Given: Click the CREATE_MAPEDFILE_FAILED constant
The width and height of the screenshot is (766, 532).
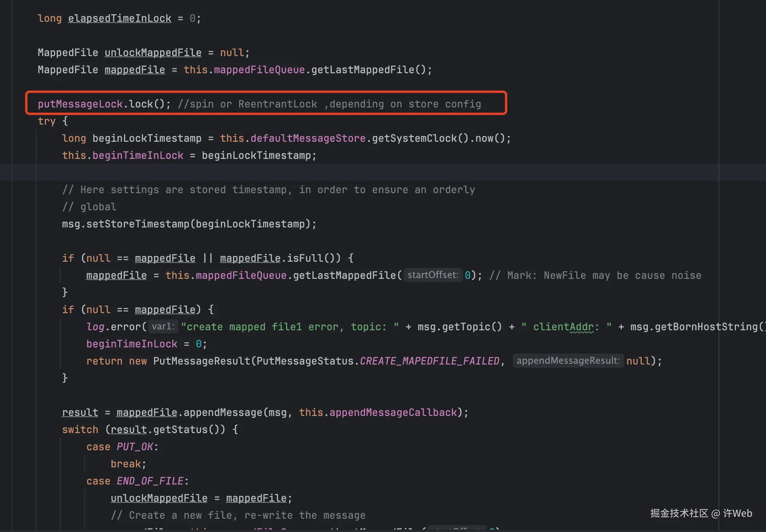Looking at the screenshot, I should pyautogui.click(x=429, y=361).
